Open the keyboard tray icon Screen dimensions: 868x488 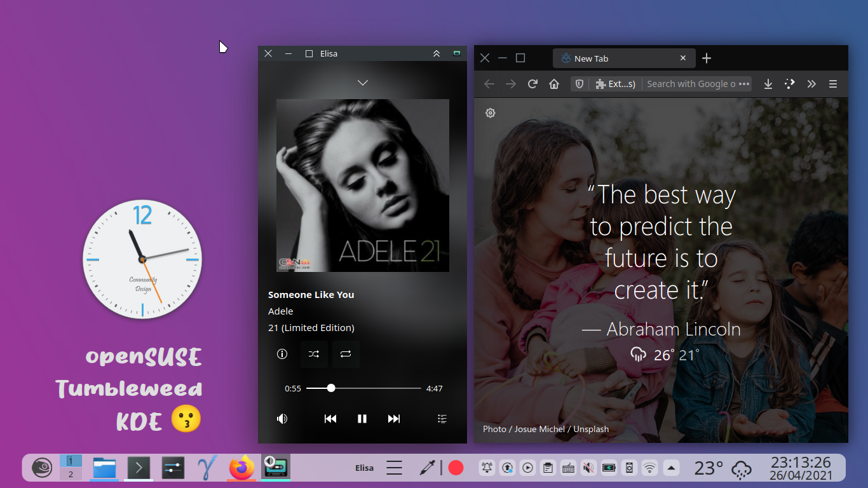568,468
